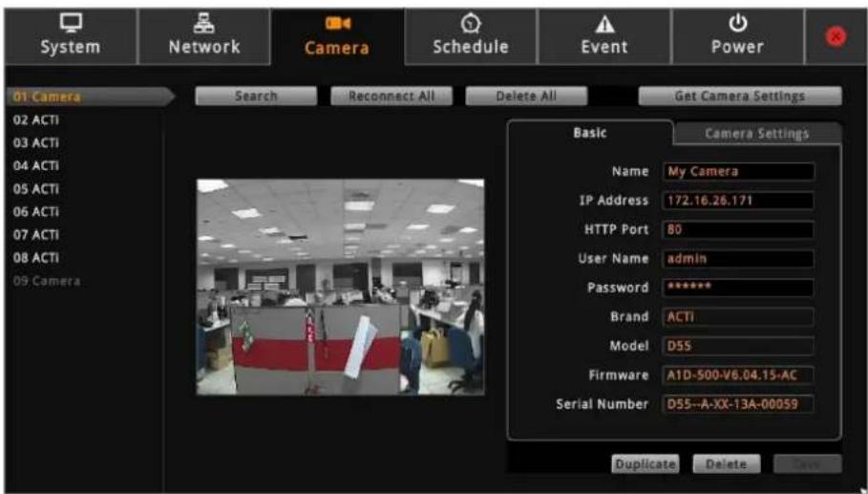The width and height of the screenshot is (868, 494).
Task: Click the Model field showing D55
Action: pos(738,346)
